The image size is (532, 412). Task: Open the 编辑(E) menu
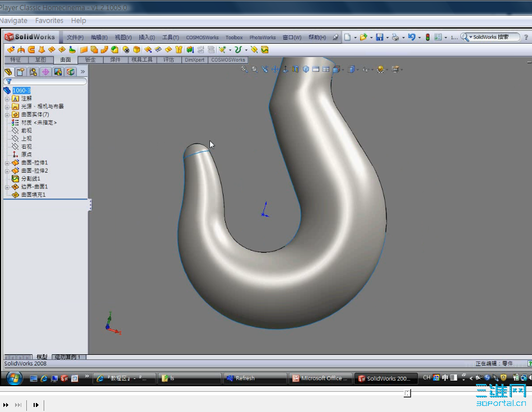(99, 38)
